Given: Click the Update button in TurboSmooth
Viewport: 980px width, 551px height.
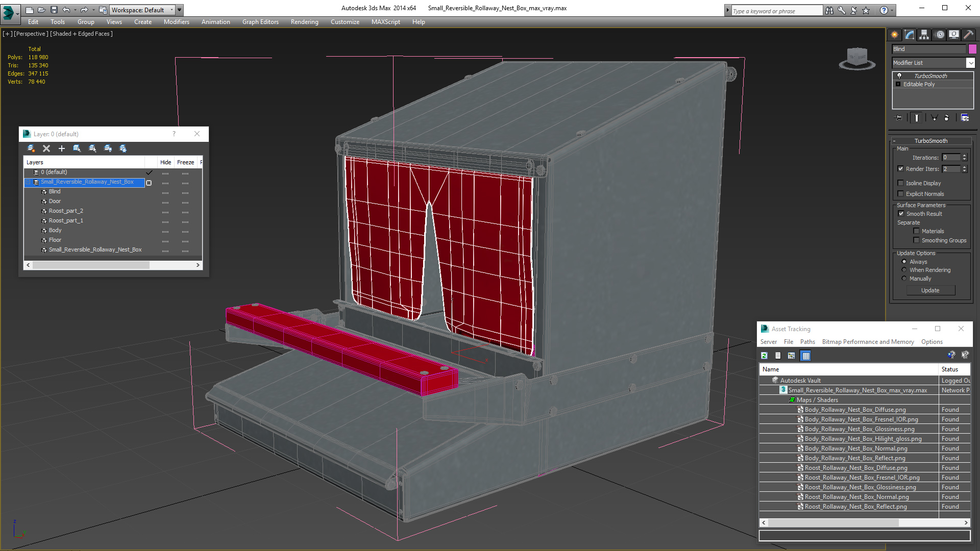Looking at the screenshot, I should tap(930, 290).
